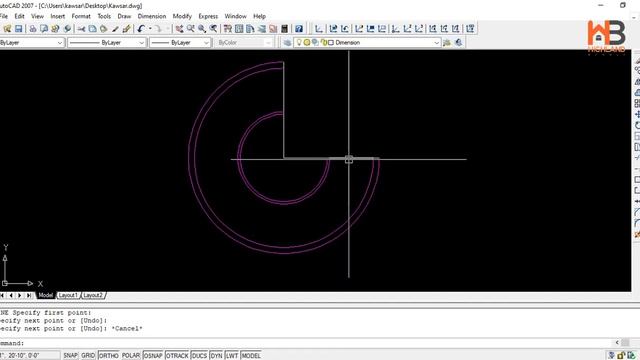Click the last UCS toolbar icon
This screenshot has width=640, height=360.
(x=470, y=29)
